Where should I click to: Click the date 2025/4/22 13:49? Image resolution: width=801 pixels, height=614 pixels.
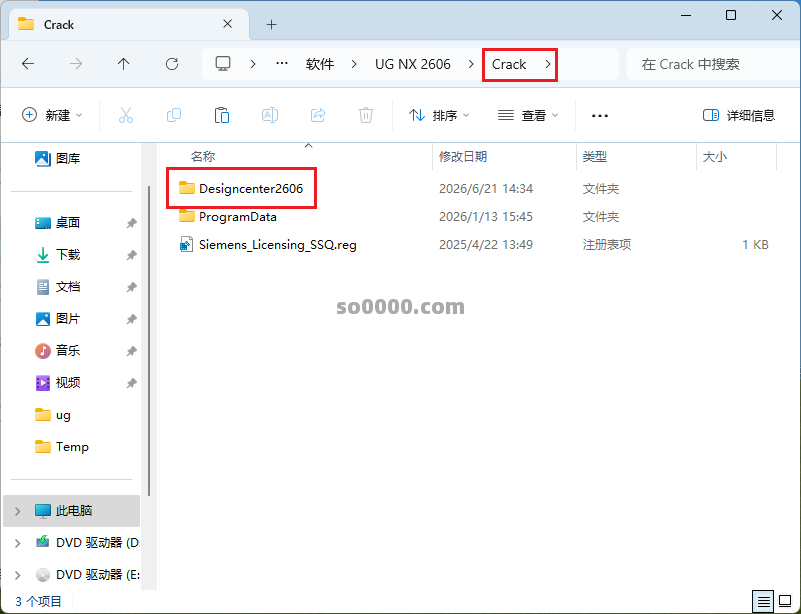click(486, 245)
